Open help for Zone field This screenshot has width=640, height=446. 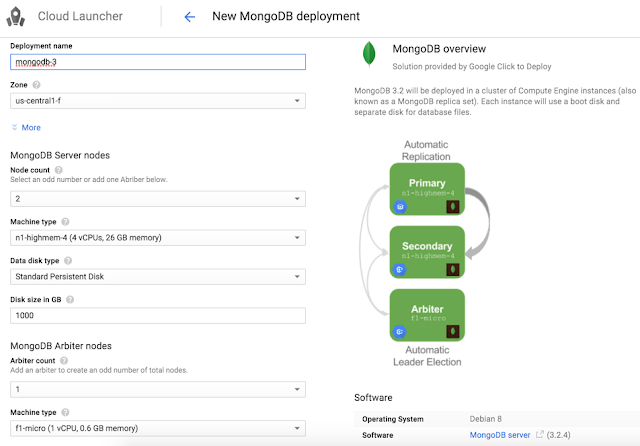[36, 85]
